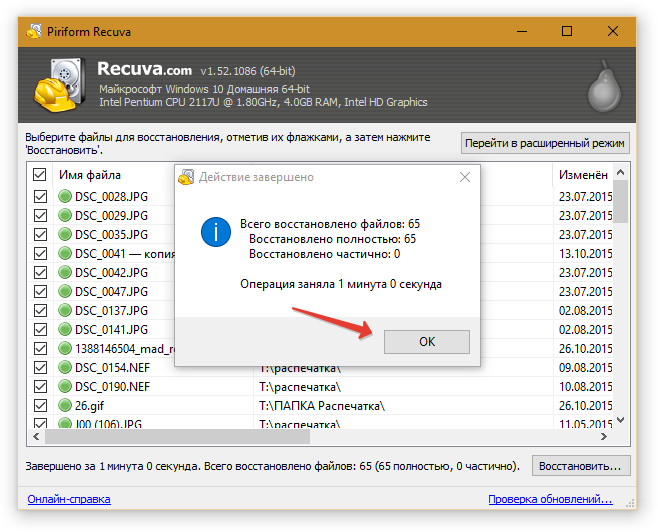The height and width of the screenshot is (532, 658).
Task: Uncheck the 1388146504_mad file checkbox
Action: click(40, 348)
